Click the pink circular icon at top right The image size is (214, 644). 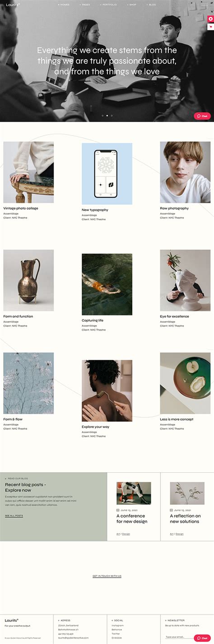pyautogui.click(x=210, y=19)
